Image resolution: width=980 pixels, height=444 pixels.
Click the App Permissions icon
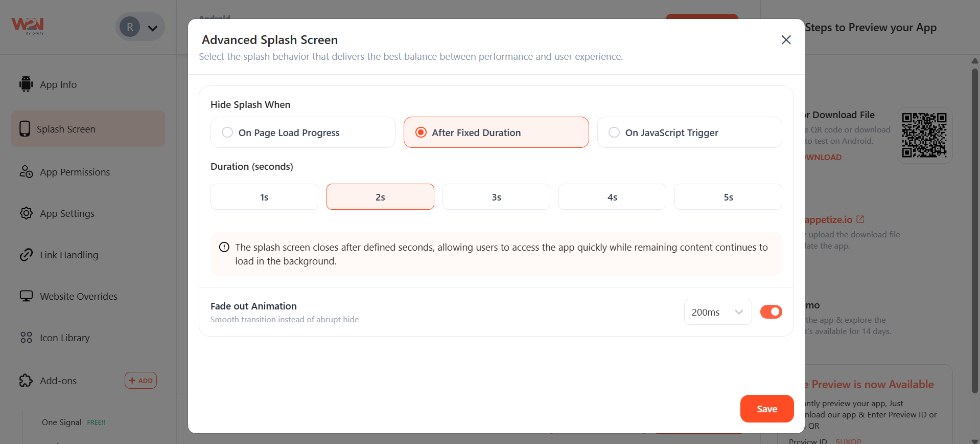tap(26, 172)
